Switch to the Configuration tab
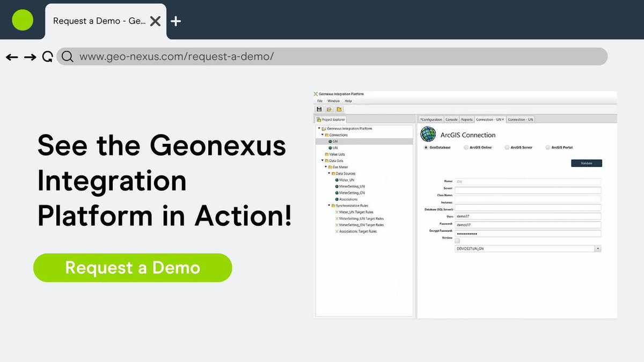This screenshot has width=644, height=362. (431, 120)
